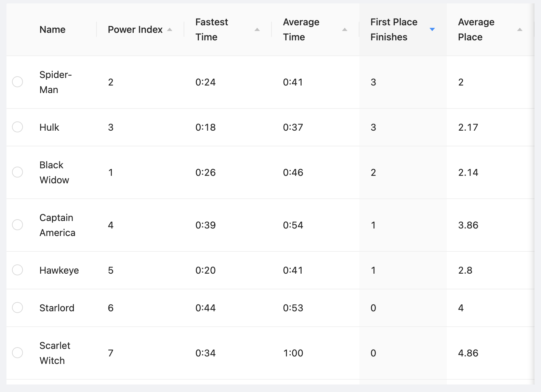The height and width of the screenshot is (392, 541).
Task: Click the Hulk name cell
Action: tap(49, 127)
